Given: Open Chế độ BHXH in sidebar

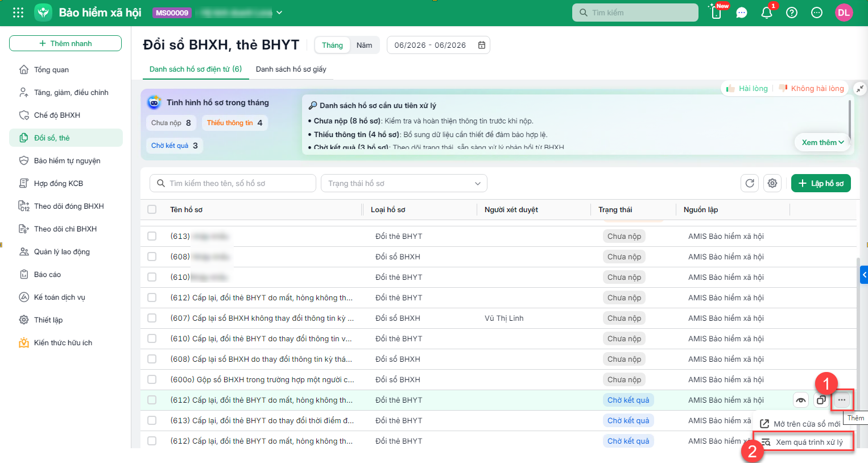Looking at the screenshot, I should 66,115.
